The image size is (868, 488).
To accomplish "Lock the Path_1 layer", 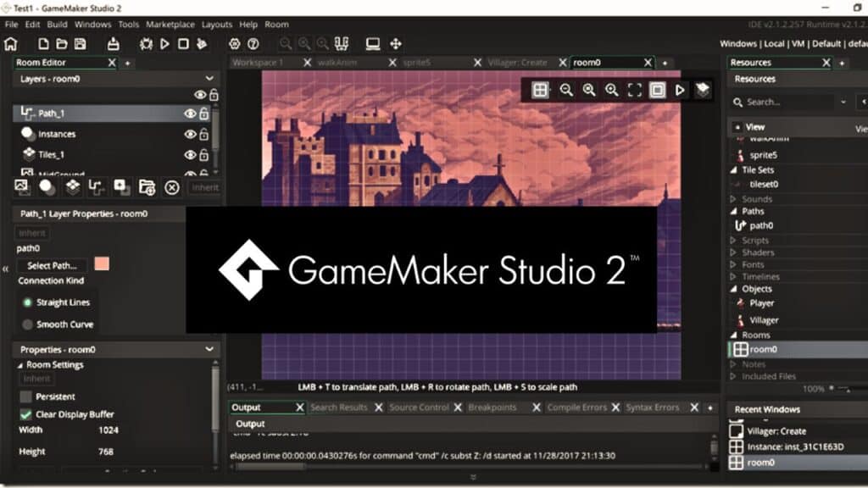I will (x=203, y=114).
